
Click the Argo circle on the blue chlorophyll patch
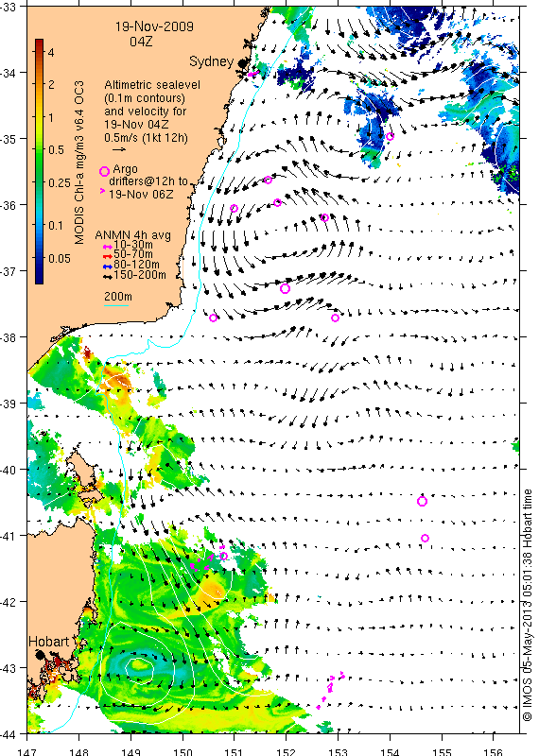[390, 136]
